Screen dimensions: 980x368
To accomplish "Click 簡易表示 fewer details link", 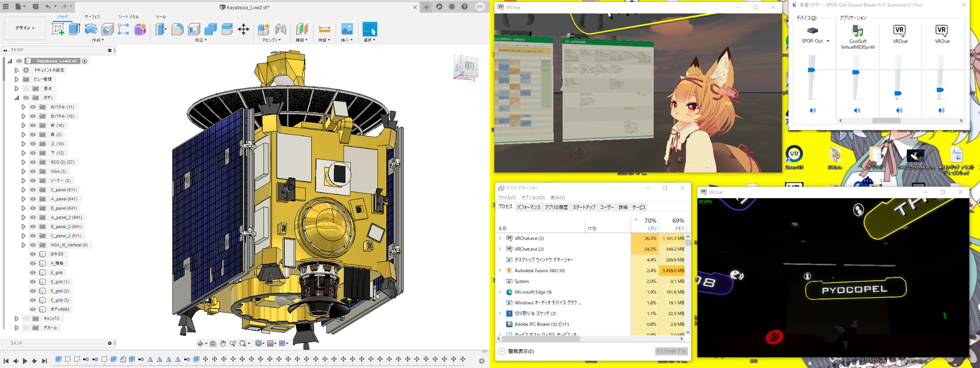I will 516,351.
